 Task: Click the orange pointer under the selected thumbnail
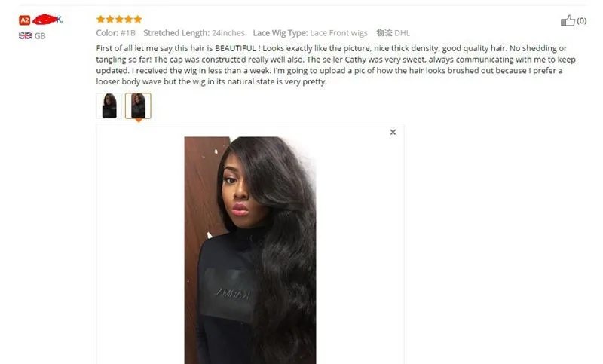tap(139, 121)
